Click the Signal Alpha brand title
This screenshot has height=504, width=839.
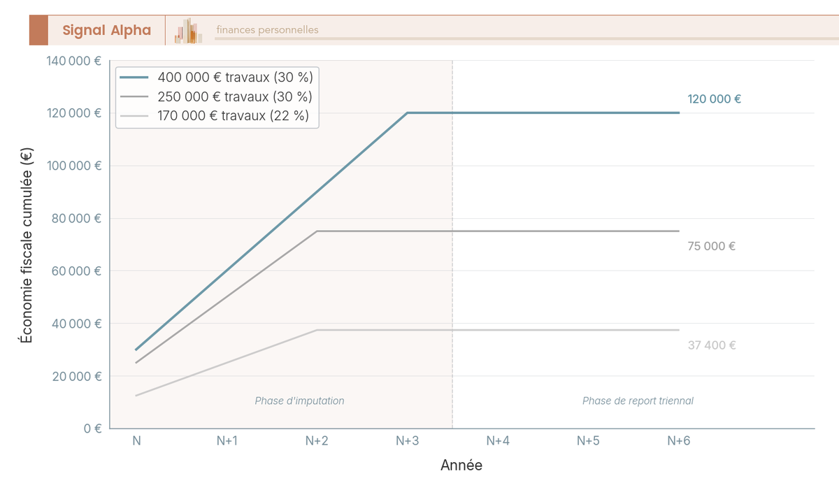[x=106, y=30]
